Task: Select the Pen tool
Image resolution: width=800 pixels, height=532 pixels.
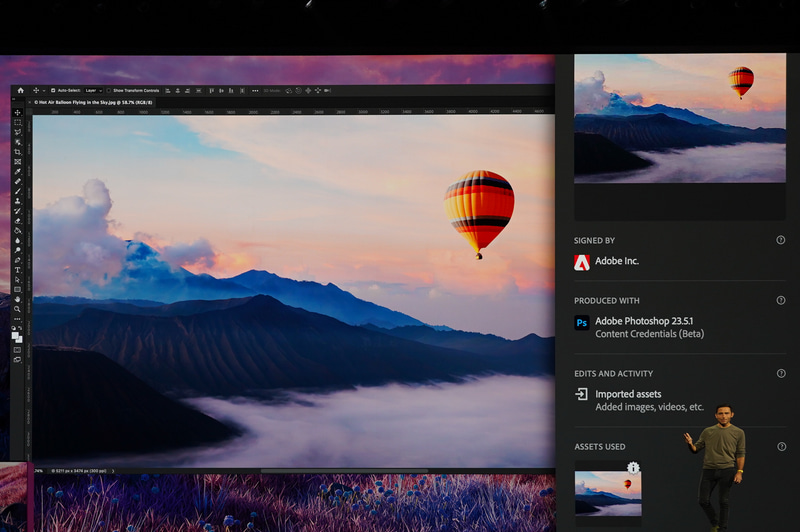Action: (17, 260)
